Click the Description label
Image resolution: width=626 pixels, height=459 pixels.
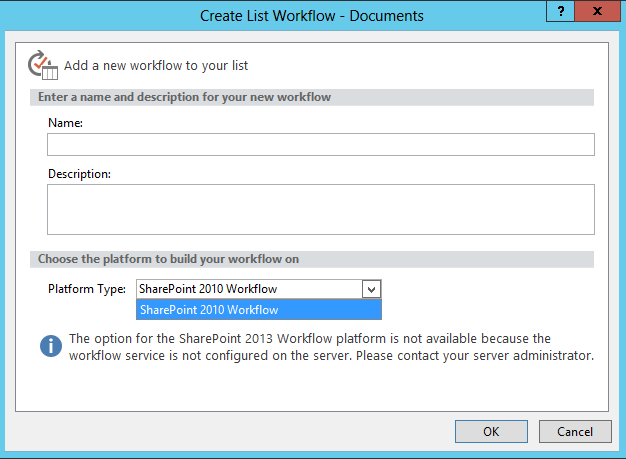pyautogui.click(x=79, y=173)
